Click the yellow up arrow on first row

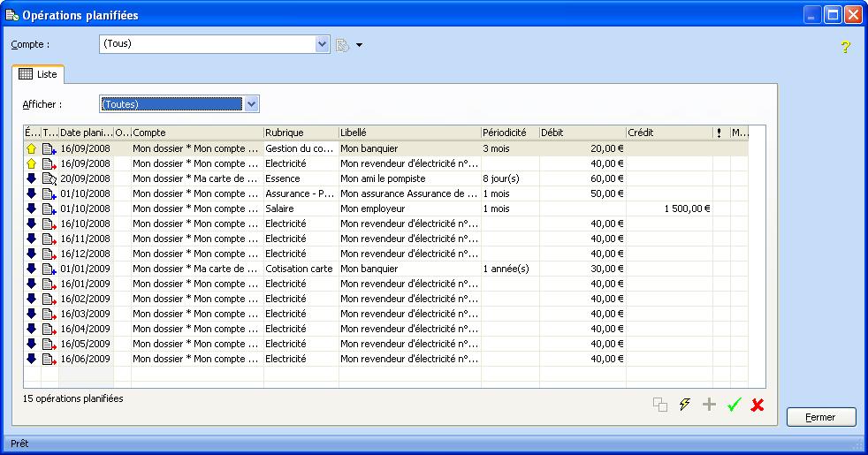(31, 148)
